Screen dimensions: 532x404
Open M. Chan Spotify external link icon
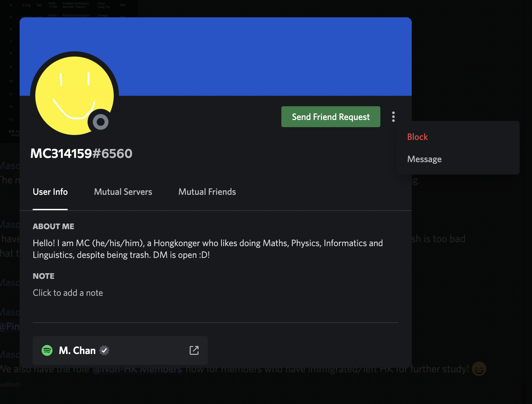pos(194,350)
